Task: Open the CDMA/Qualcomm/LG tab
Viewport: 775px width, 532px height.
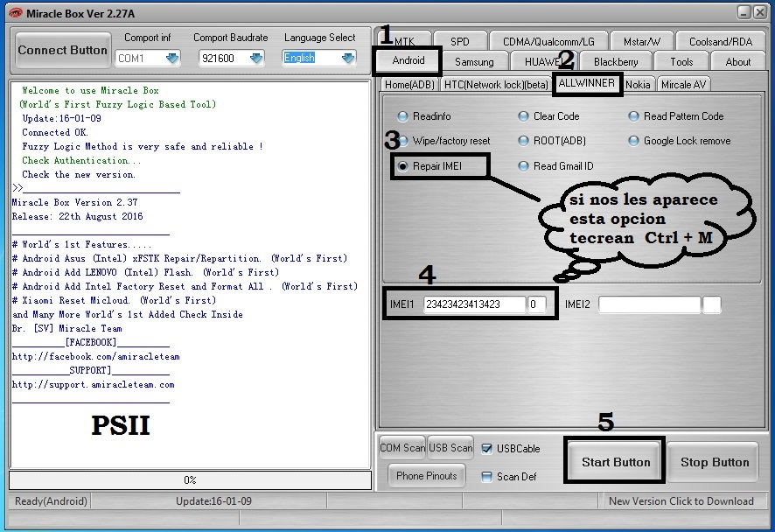Action: coord(548,41)
